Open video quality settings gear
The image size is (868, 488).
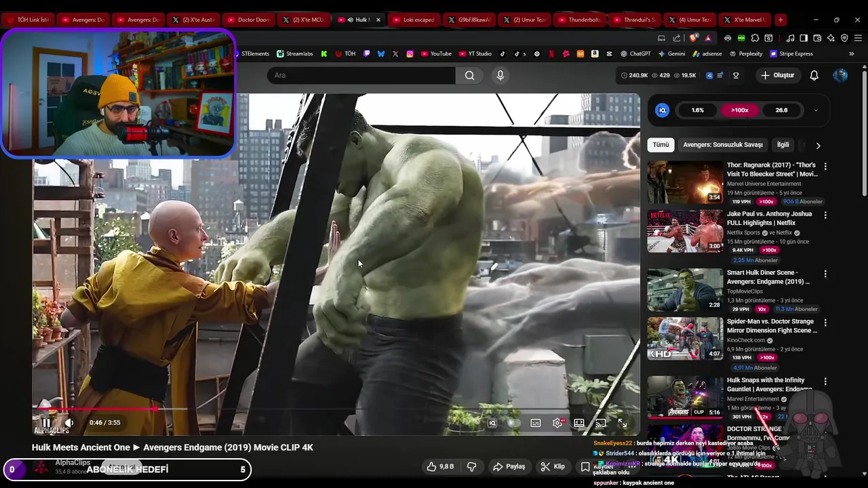[x=557, y=423]
